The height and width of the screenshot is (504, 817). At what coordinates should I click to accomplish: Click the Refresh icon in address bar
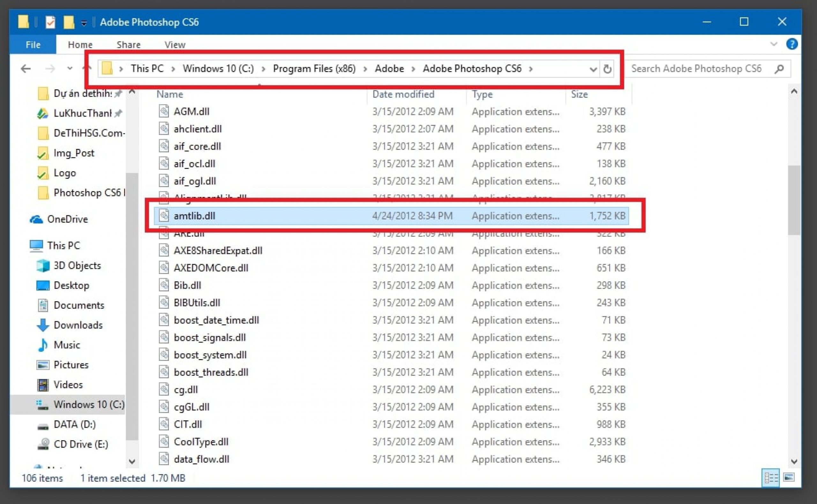(x=607, y=69)
